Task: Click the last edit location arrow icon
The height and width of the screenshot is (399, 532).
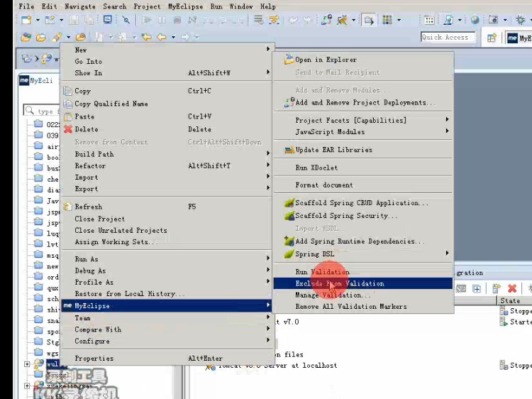Action: 147,37
